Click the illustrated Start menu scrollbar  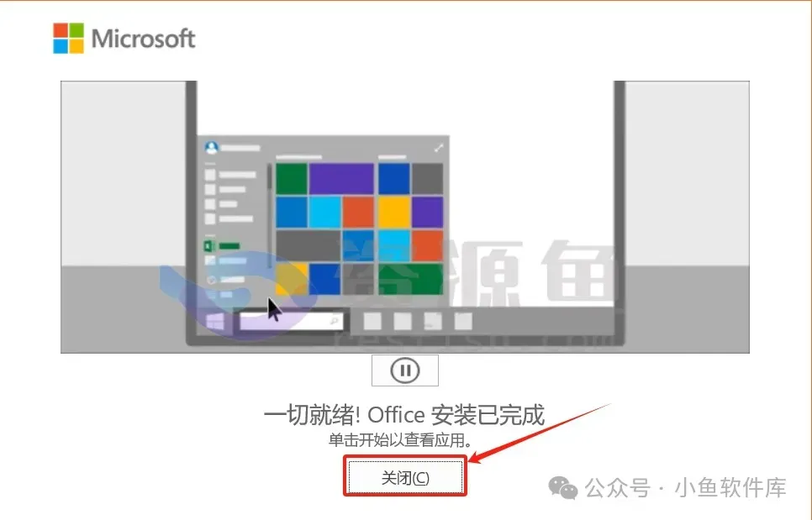tap(270, 216)
